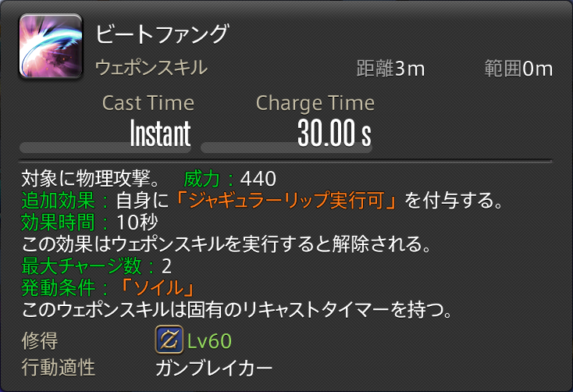
Task: Click the 最大チャージ数 2 line
Action: [96, 265]
